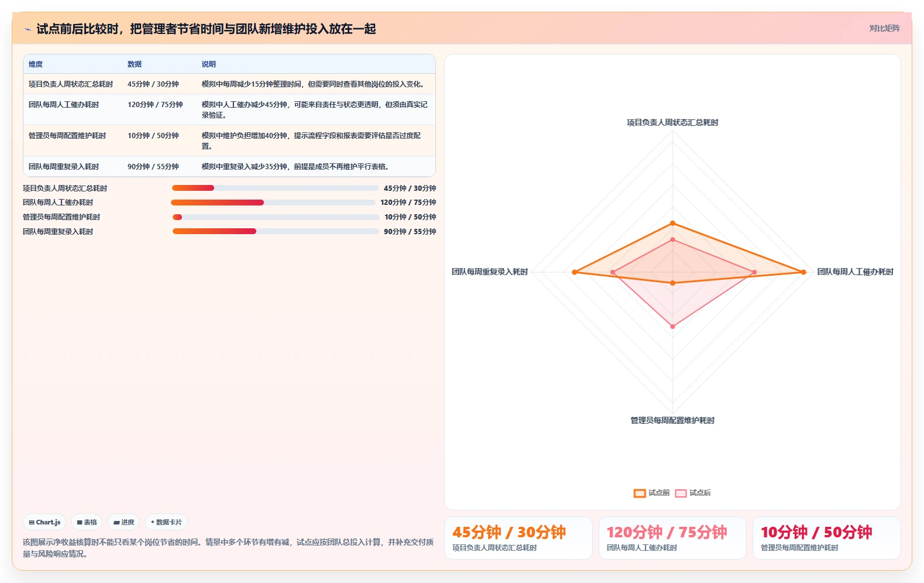Click table value 10分钟 / 50分钟

point(153,136)
